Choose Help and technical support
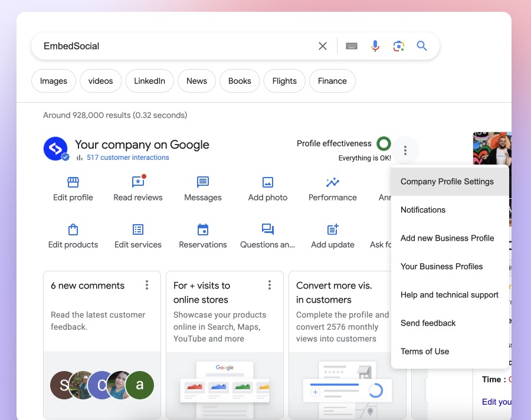This screenshot has height=420, width=531. 449,294
